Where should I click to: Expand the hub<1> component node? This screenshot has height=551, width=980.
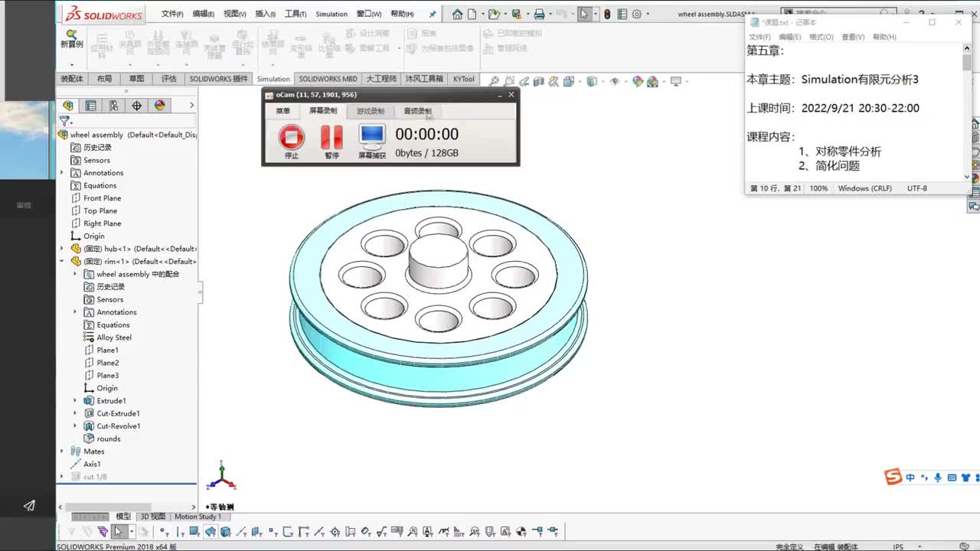62,249
